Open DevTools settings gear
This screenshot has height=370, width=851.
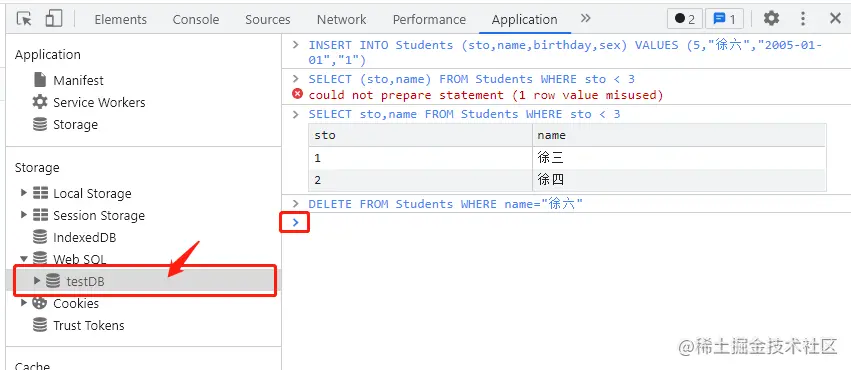771,19
